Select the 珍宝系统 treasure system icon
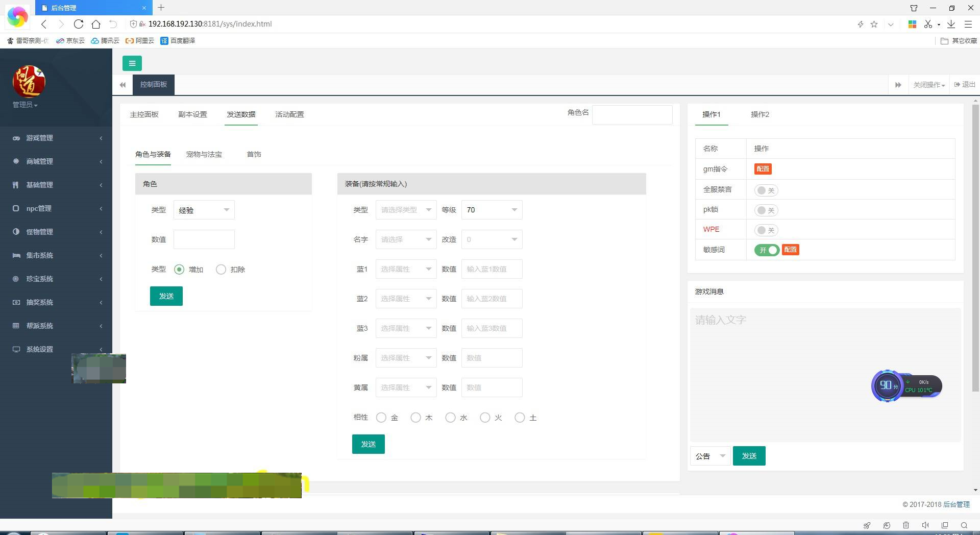This screenshot has width=980, height=535. [x=15, y=279]
